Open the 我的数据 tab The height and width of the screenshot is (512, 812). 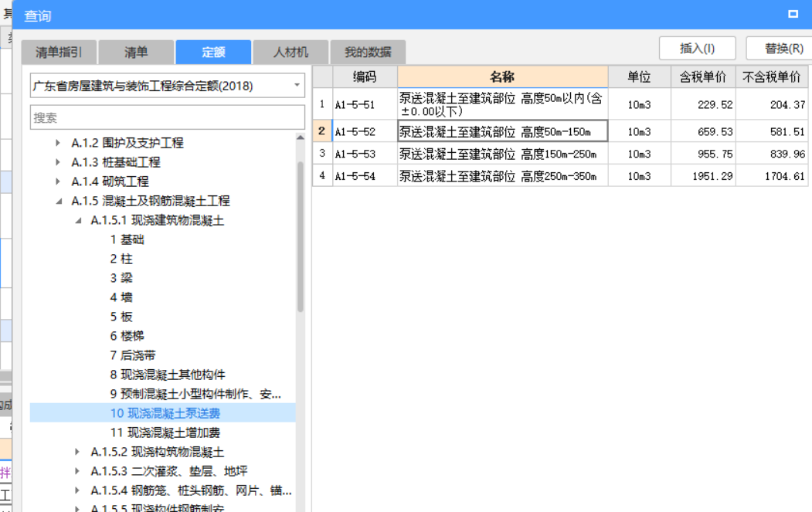(x=368, y=53)
